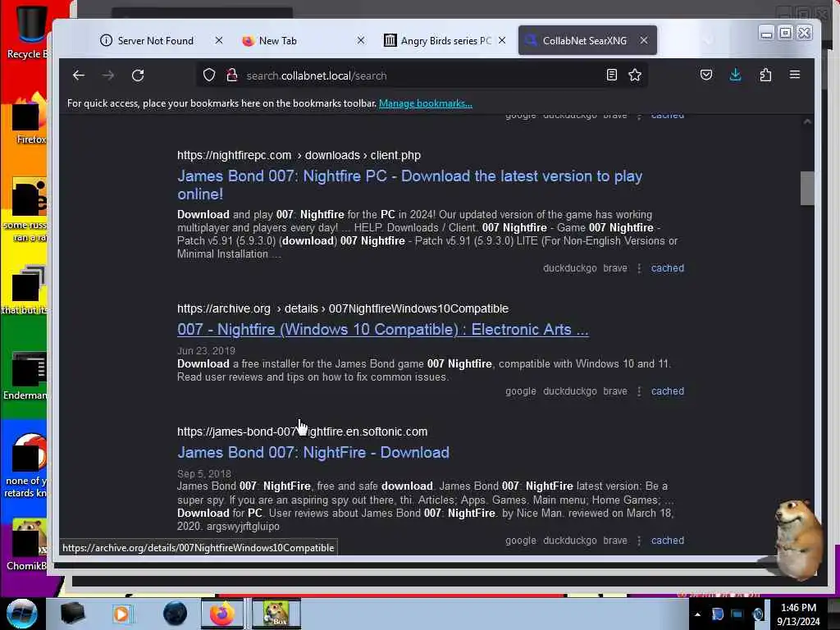
Task: Click duckduckgo engine label under softonic result
Action: point(569,540)
